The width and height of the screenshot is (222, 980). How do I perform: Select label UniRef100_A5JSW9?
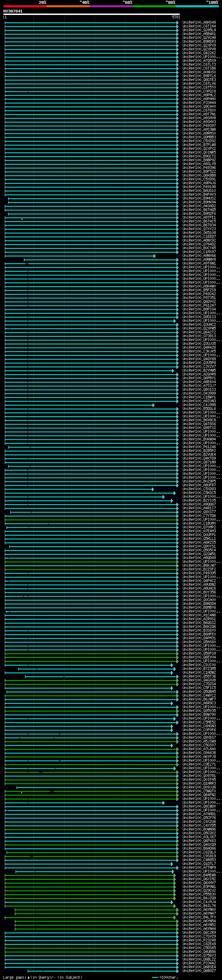tap(199, 742)
